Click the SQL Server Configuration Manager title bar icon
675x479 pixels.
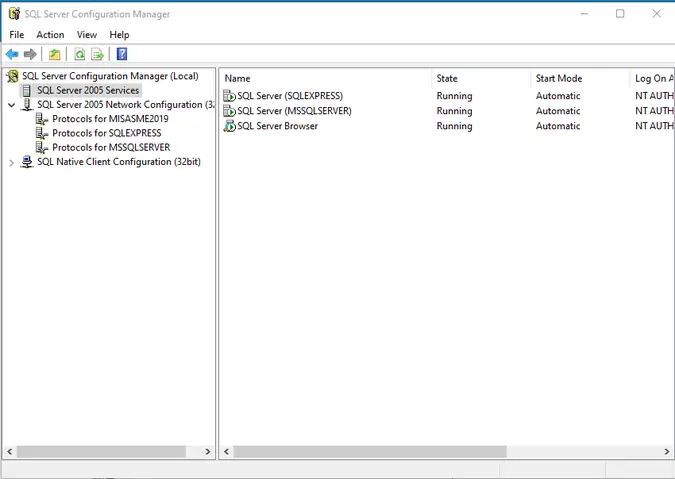pos(14,14)
